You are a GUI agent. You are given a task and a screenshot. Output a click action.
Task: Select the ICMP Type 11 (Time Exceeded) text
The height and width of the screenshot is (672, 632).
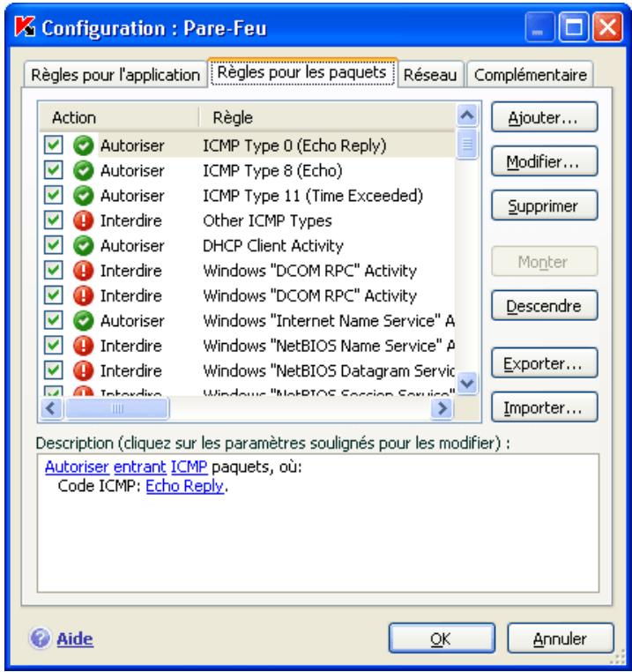tap(313, 196)
